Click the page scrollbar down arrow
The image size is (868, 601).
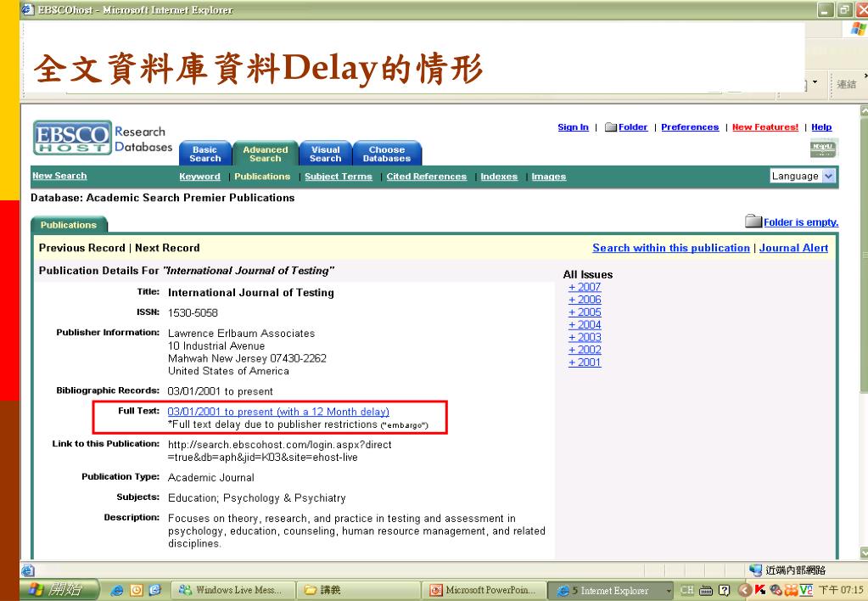(864, 553)
